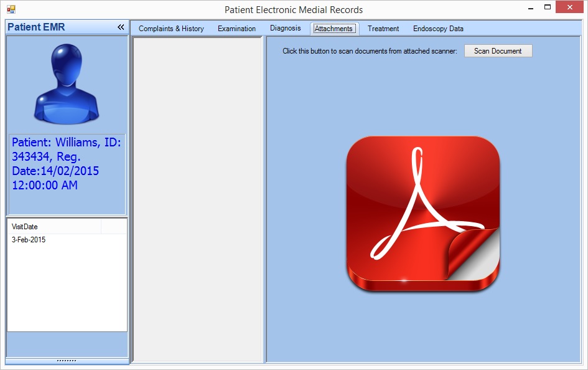
Task: Switch to the Examination tab
Action: click(236, 29)
